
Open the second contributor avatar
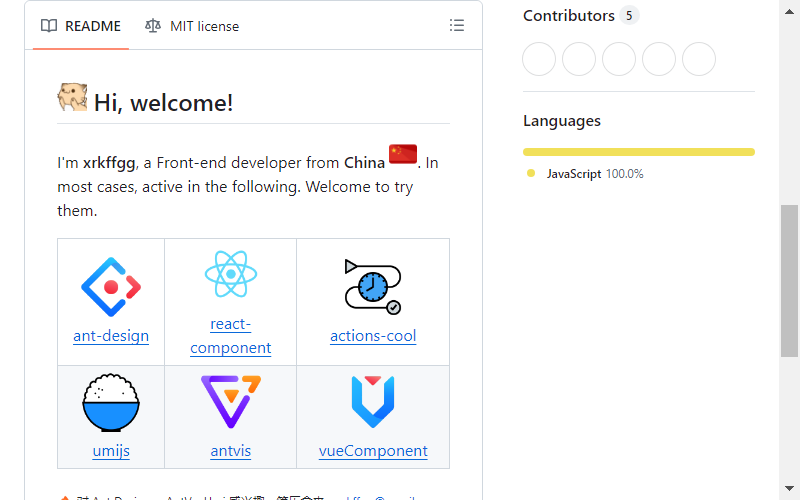point(579,59)
